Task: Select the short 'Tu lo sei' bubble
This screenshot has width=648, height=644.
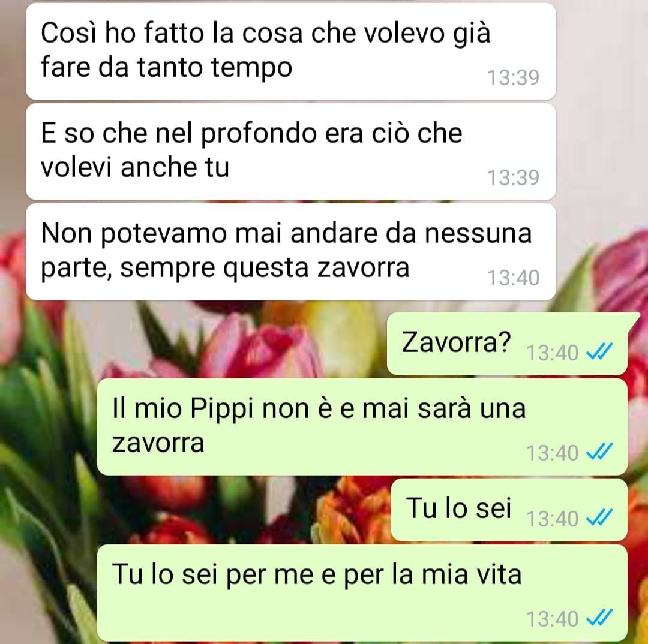Action: coord(509,510)
